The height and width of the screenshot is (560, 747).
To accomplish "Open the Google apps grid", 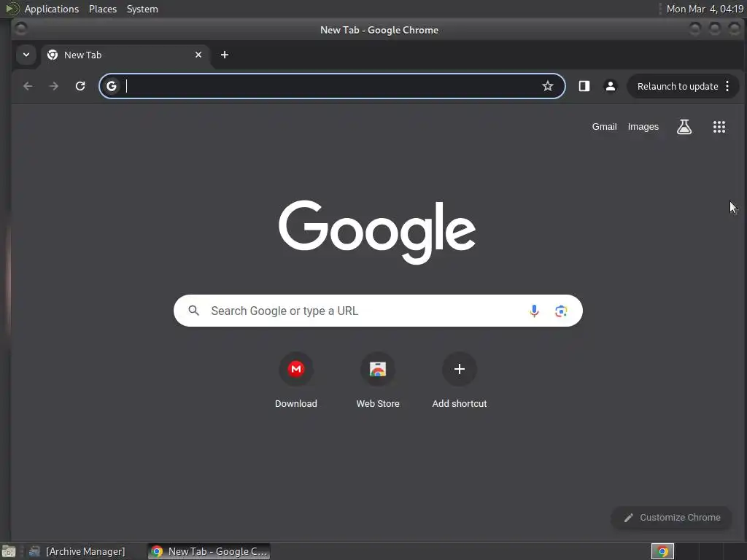I will [x=719, y=127].
